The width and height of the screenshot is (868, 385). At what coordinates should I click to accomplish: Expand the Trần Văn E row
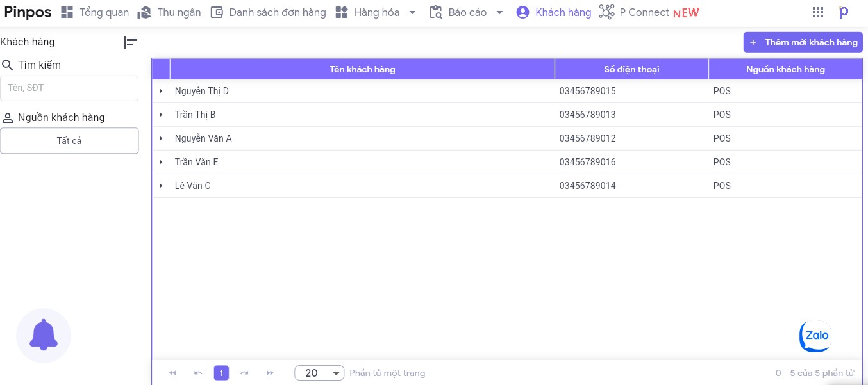tap(161, 162)
